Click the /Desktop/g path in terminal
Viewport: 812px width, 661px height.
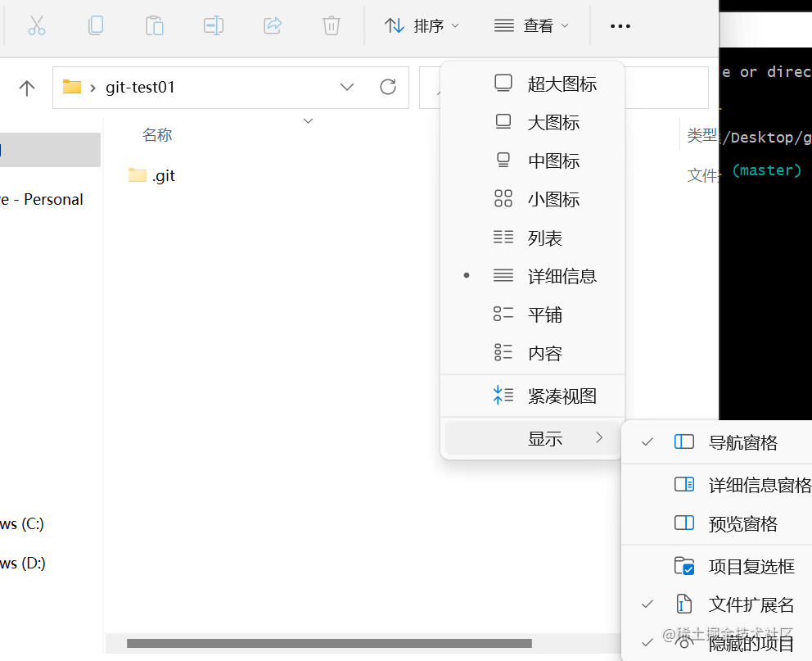coord(767,138)
